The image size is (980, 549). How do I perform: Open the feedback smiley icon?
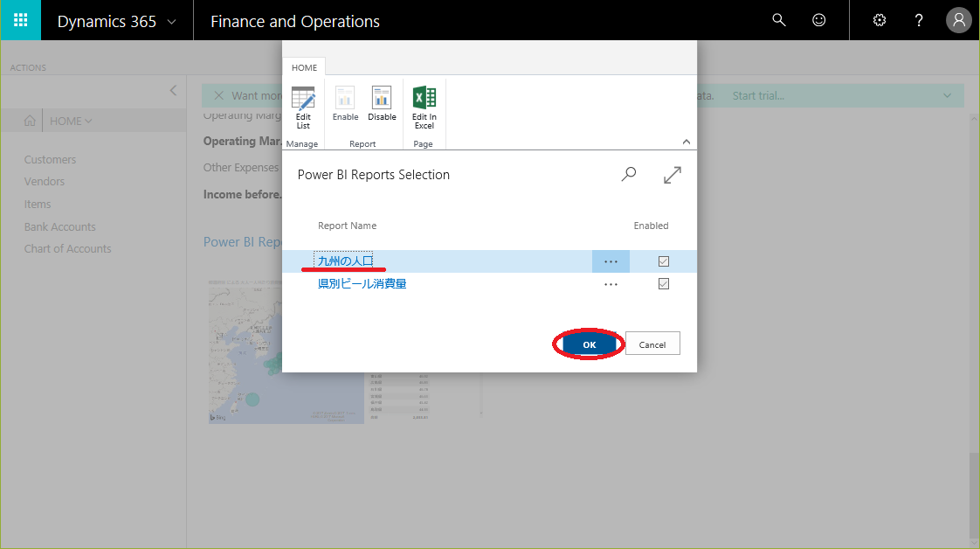click(x=818, y=20)
